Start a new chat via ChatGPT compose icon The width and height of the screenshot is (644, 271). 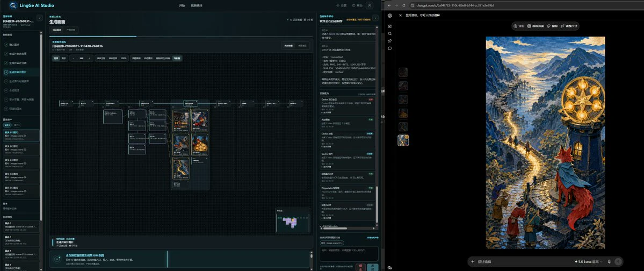(x=390, y=26)
